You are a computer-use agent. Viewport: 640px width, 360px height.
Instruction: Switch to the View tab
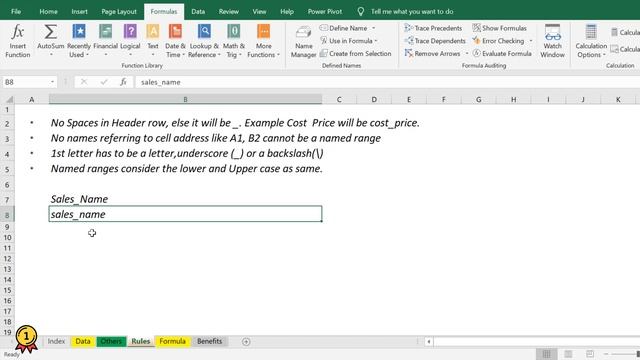(259, 11)
